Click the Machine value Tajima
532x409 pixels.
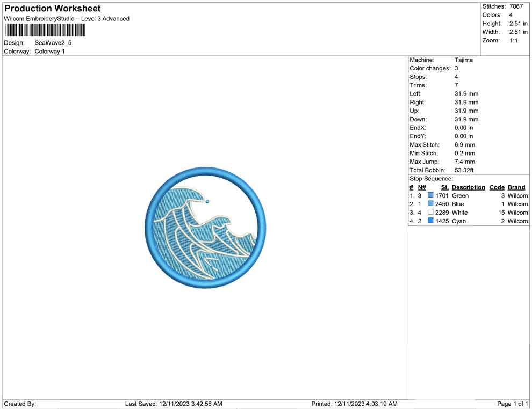coord(463,60)
